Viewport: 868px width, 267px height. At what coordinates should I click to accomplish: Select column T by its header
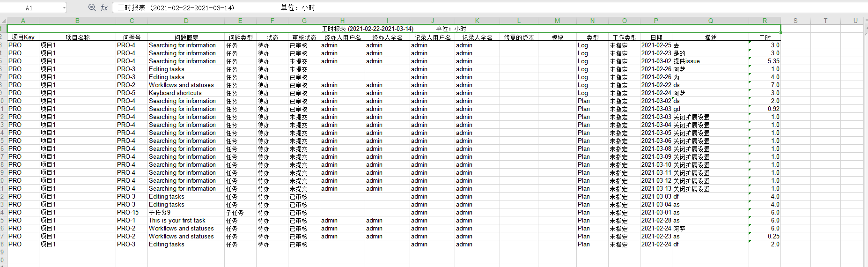[825, 21]
